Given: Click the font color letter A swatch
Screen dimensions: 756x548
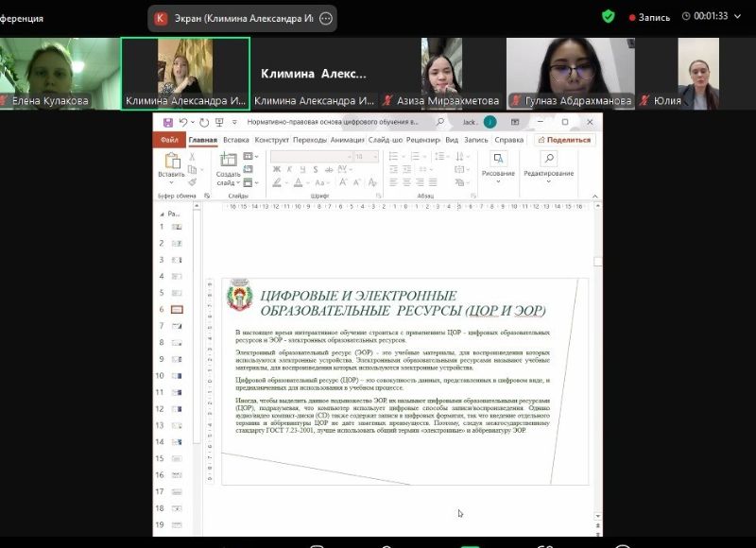Looking at the screenshot, I should coord(297,183).
